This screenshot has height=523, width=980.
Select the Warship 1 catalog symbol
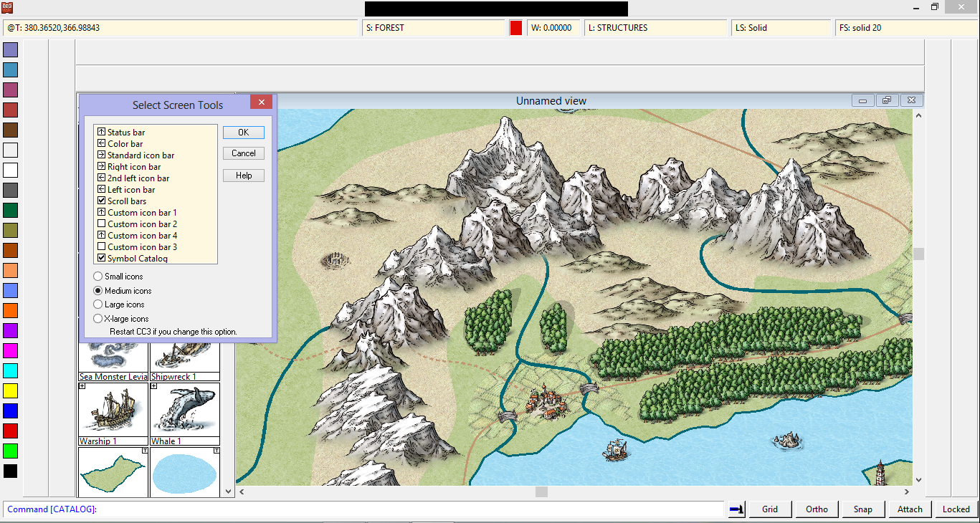point(113,414)
